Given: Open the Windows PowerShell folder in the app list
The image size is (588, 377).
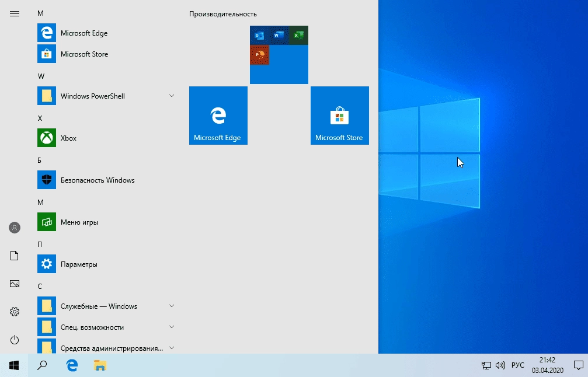Looking at the screenshot, I should point(106,96).
